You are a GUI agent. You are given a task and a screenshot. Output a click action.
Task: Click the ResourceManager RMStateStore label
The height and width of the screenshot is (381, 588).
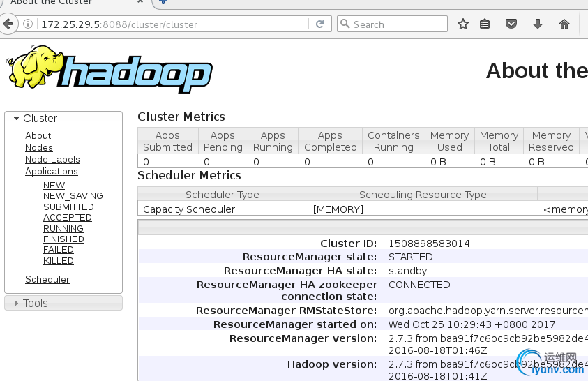(286, 311)
